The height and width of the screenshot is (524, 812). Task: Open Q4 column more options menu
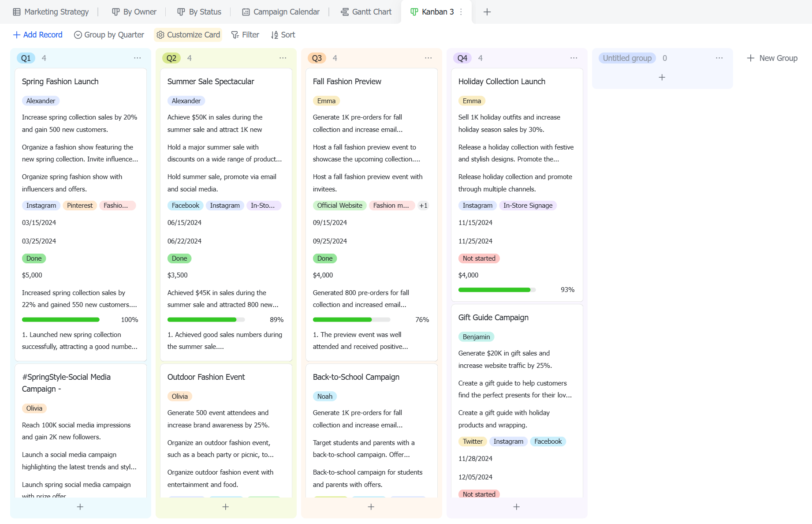click(x=574, y=58)
